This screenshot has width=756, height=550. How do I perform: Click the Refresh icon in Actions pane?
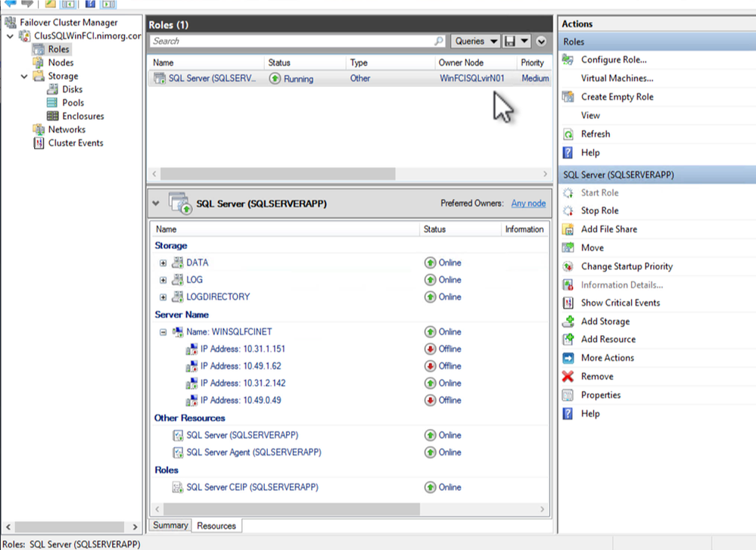point(568,134)
